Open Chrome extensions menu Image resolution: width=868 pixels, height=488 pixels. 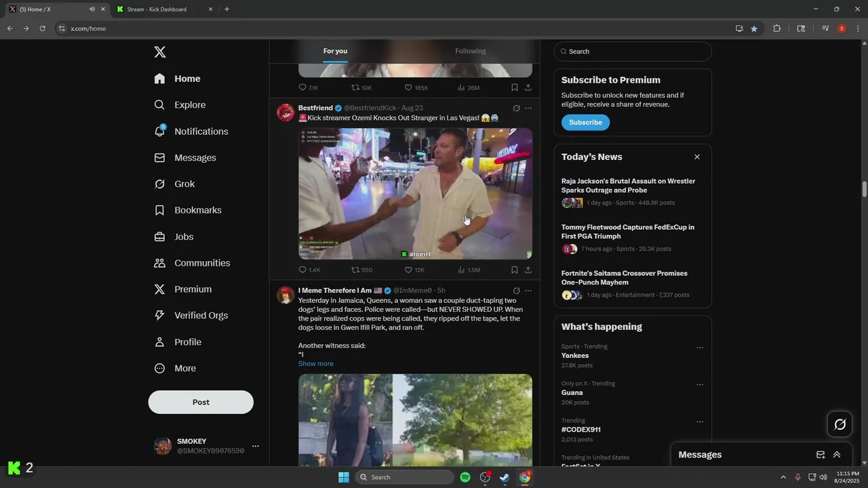coord(777,28)
